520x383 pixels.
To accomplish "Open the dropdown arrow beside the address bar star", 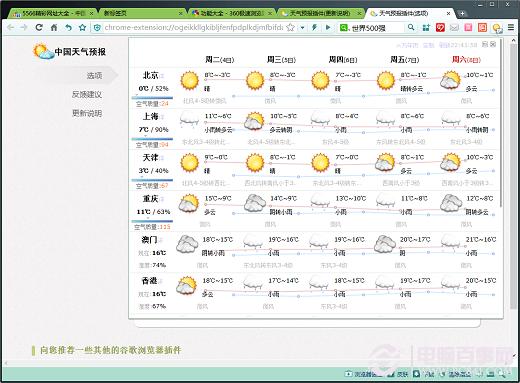I will point(302,27).
